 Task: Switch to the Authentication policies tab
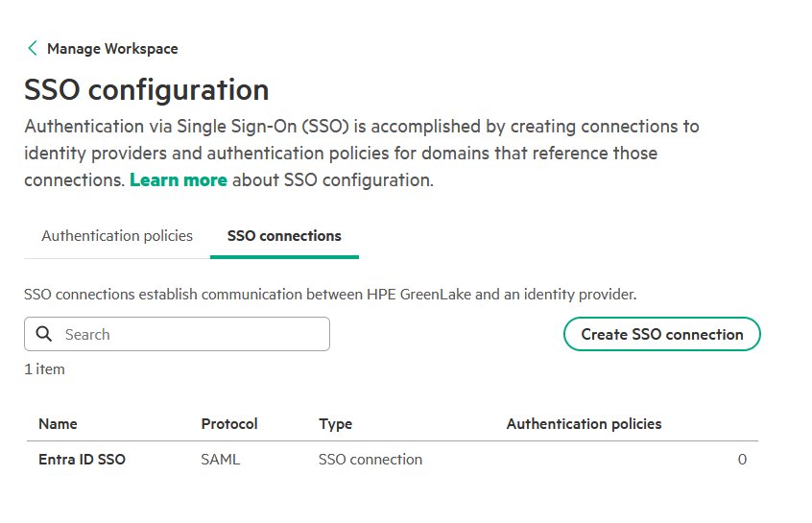(x=117, y=236)
